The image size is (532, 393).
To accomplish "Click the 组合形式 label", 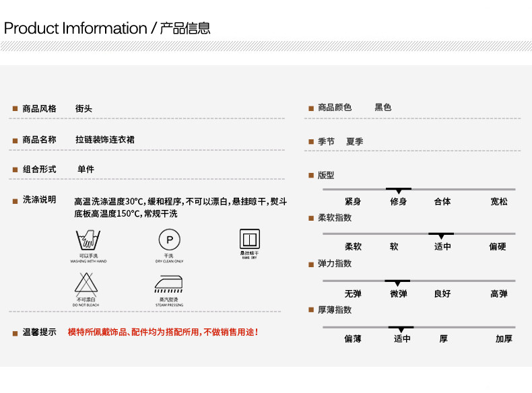I will pos(39,169).
